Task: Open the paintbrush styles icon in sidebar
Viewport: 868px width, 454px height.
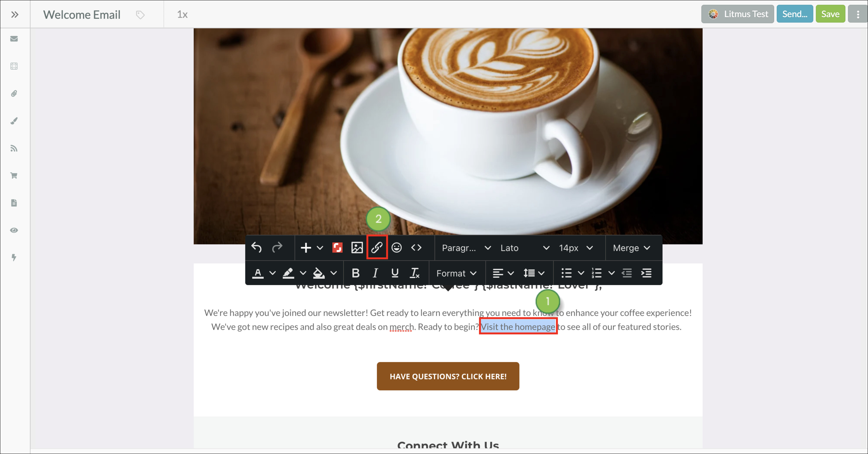Action: point(14,121)
